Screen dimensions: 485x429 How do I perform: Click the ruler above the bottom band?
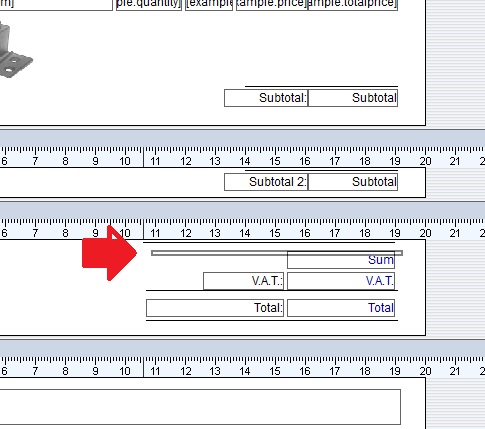(x=242, y=367)
